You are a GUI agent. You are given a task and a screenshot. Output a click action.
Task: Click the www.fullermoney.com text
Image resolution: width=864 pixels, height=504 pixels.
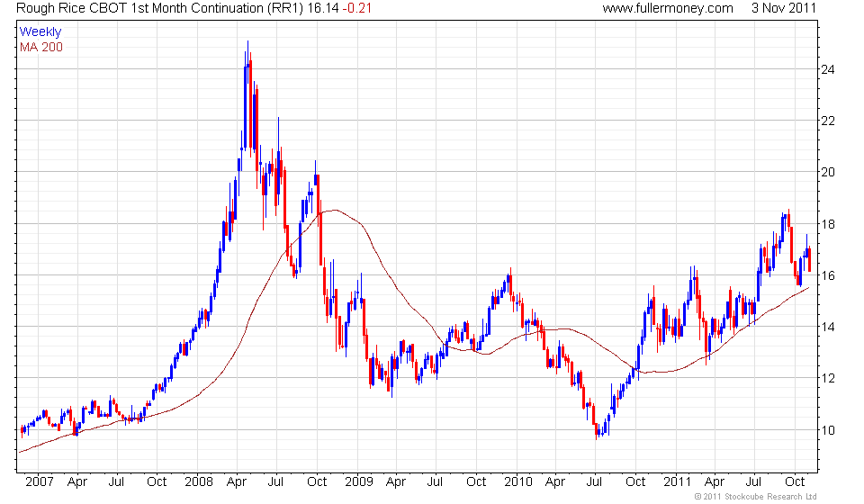667,8
